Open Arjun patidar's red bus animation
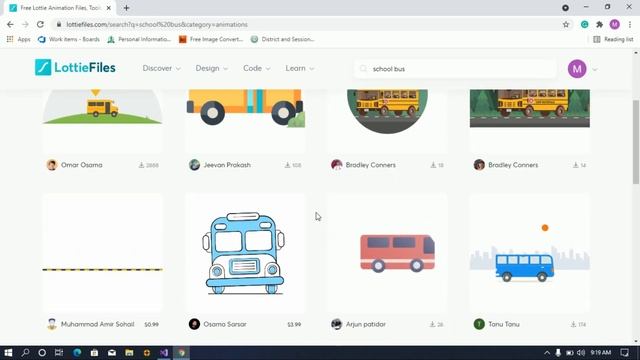Image resolution: width=640 pixels, height=360 pixels. pos(387,253)
